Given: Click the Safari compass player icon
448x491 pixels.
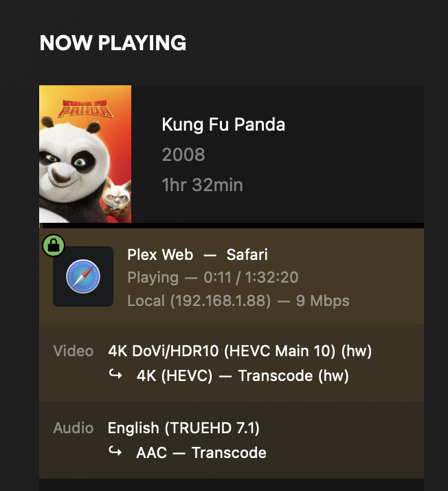Looking at the screenshot, I should [83, 276].
